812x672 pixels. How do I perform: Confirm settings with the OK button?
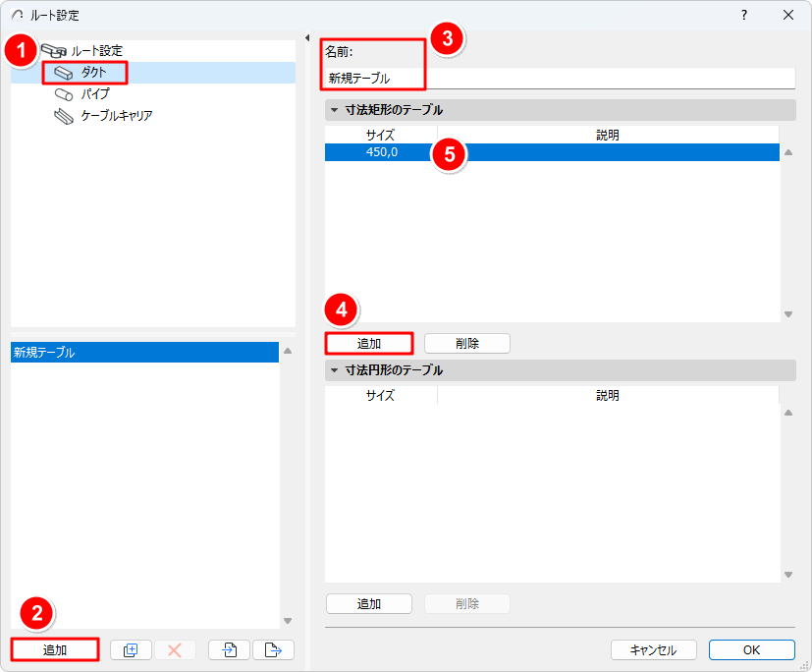pos(751,649)
